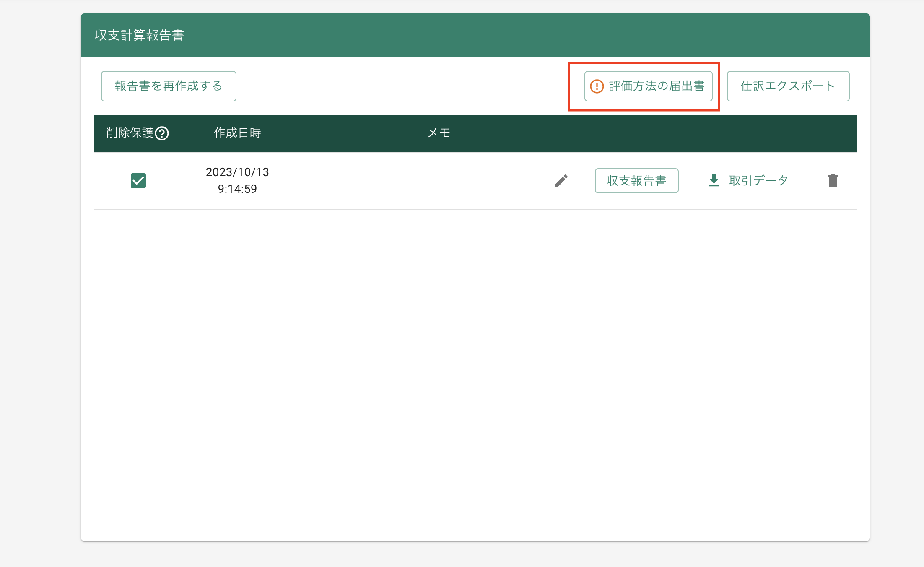
Task: Select the 2023/10/13 date text
Action: point(237,172)
